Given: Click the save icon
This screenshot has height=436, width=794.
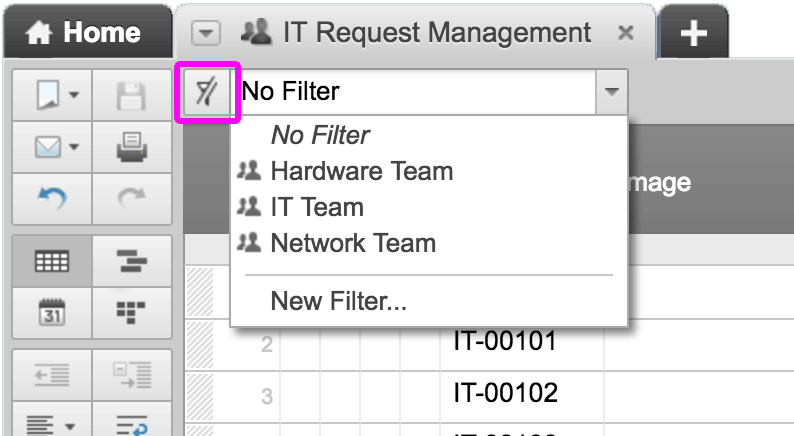Looking at the screenshot, I should 132,96.
